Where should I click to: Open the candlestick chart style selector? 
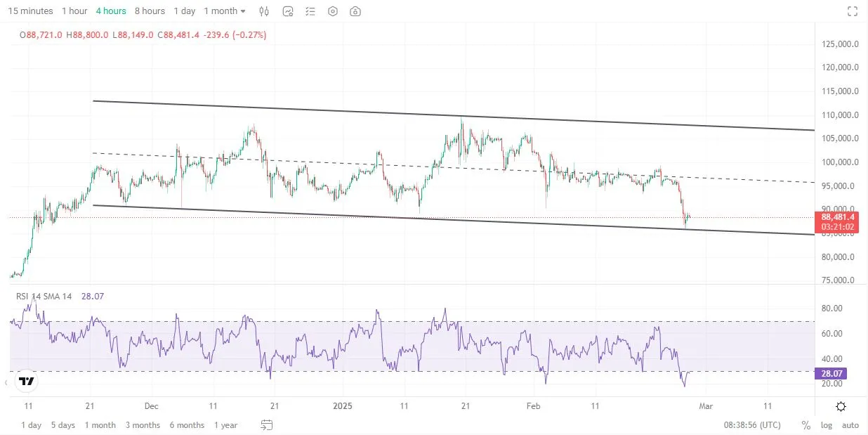(264, 11)
